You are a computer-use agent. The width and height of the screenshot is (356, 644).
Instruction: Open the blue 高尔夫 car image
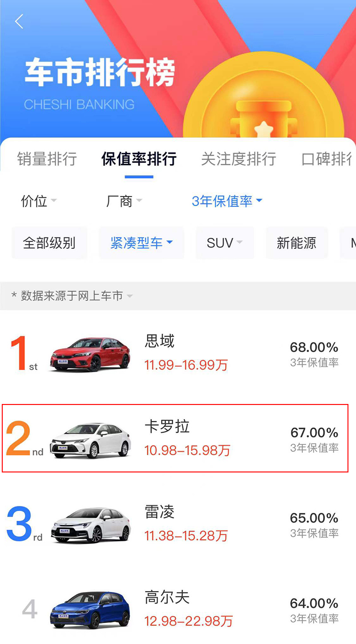[x=90, y=610]
